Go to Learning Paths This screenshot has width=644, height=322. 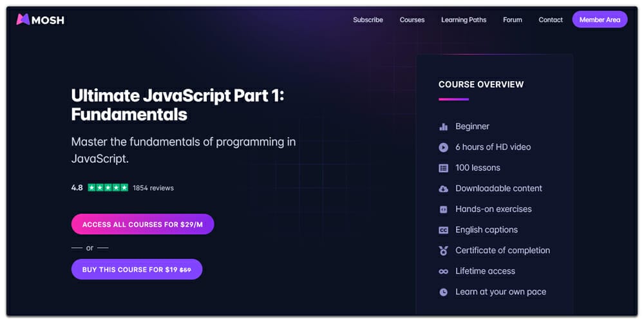click(x=464, y=20)
